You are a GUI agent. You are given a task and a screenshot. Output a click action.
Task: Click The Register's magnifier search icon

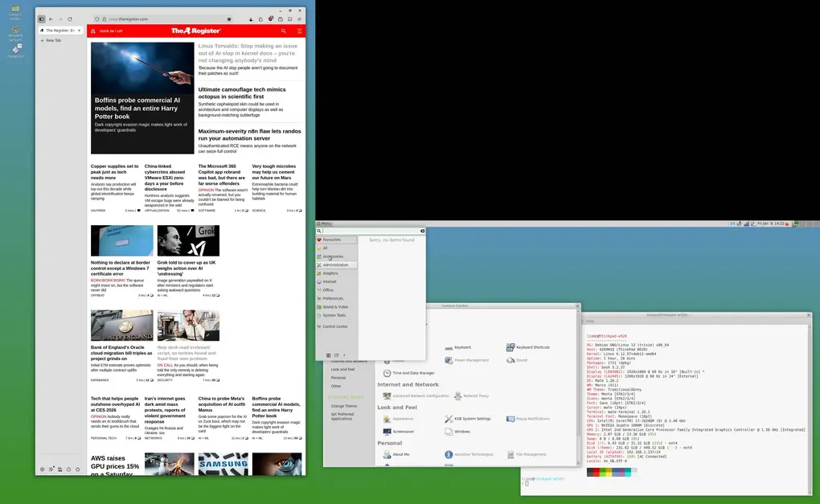284,31
